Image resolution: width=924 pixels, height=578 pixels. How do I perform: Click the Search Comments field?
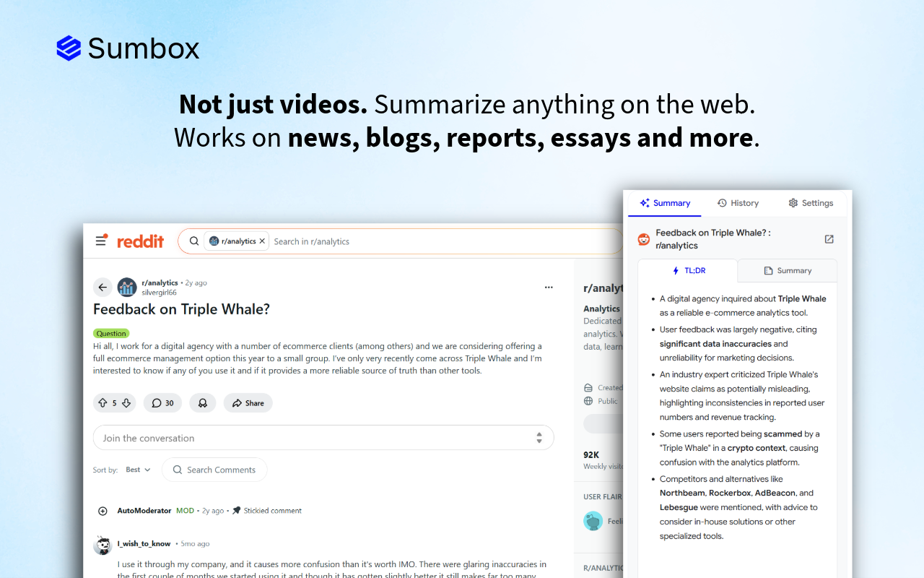[214, 470]
